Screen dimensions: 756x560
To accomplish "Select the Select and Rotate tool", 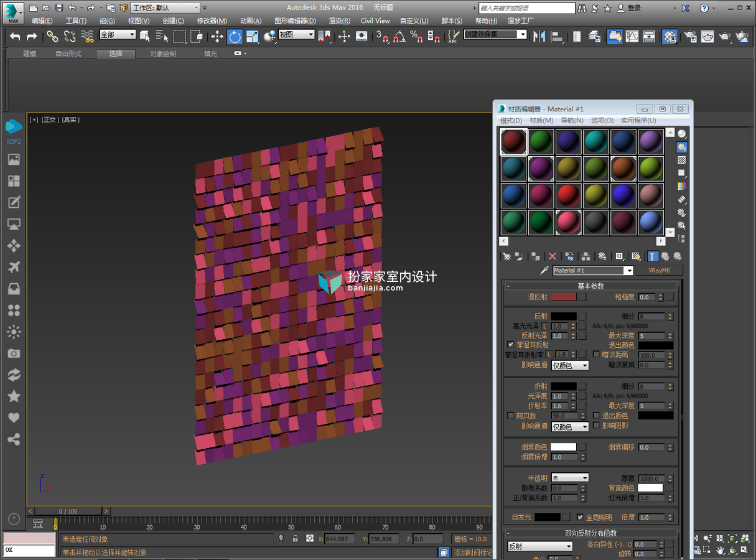I will point(235,36).
